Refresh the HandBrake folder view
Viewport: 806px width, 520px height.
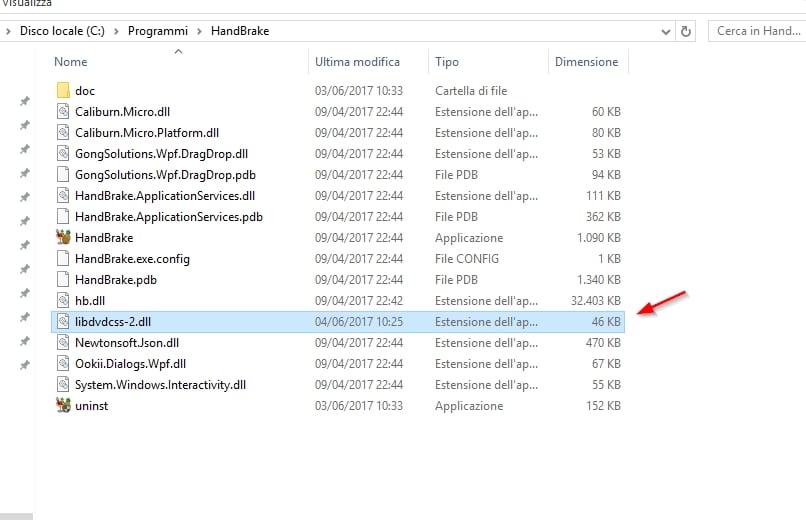click(686, 31)
